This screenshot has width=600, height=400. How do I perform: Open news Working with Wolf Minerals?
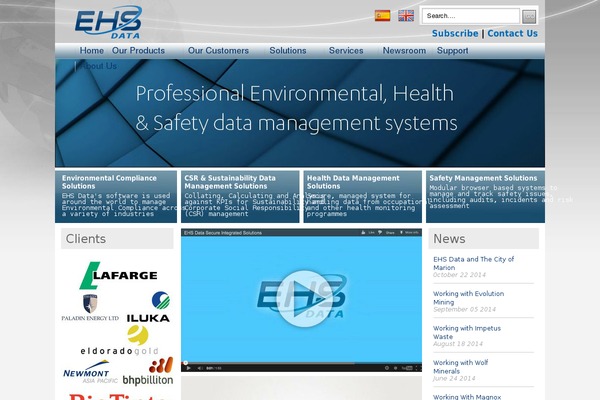pyautogui.click(x=460, y=367)
